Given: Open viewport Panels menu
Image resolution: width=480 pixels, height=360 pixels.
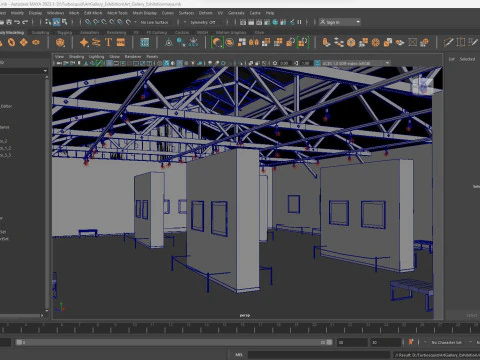Looking at the screenshot, I should [x=152, y=57].
